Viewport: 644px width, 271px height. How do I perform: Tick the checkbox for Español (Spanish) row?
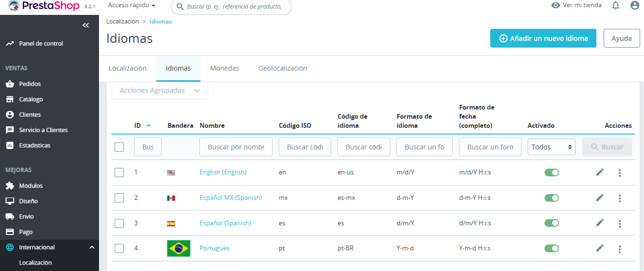[119, 223]
